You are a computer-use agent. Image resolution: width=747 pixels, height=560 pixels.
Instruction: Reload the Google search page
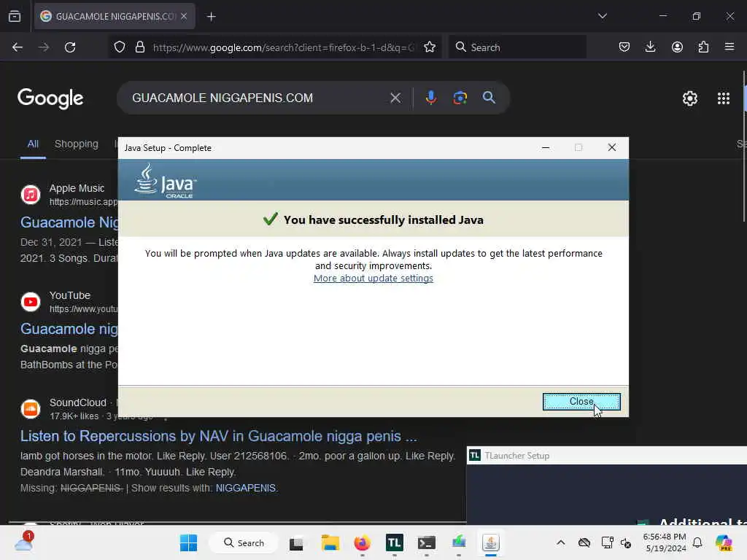pos(70,47)
